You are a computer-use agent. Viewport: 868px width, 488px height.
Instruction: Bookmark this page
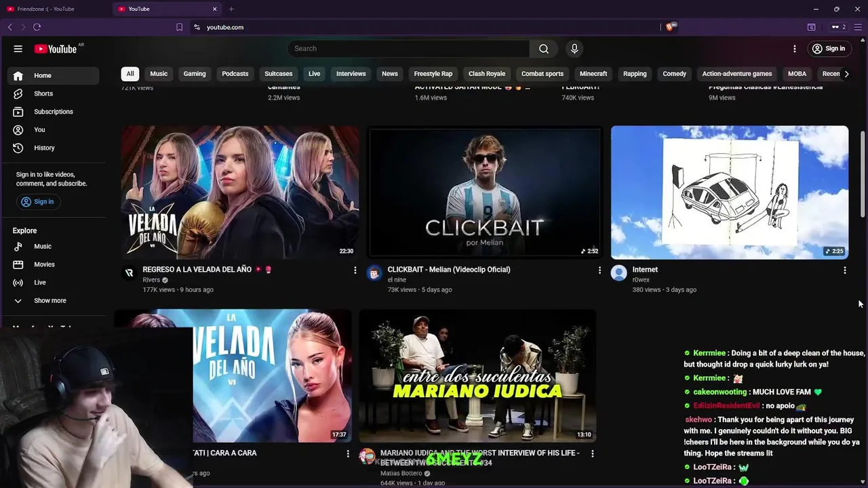click(x=179, y=27)
